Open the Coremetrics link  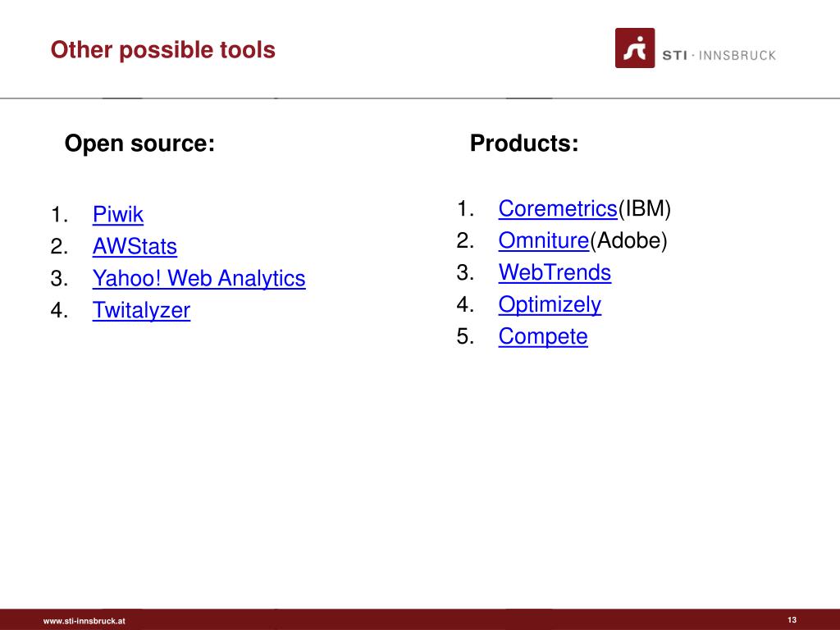click(558, 208)
